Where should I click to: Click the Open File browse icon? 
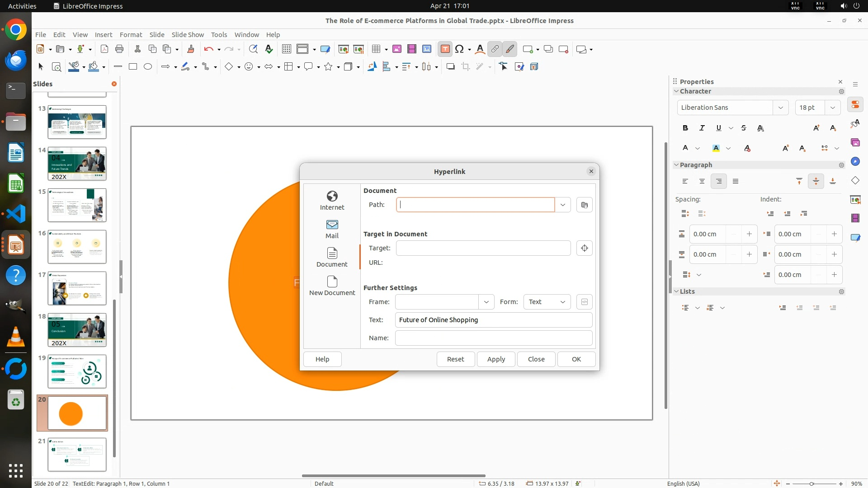pyautogui.click(x=584, y=205)
